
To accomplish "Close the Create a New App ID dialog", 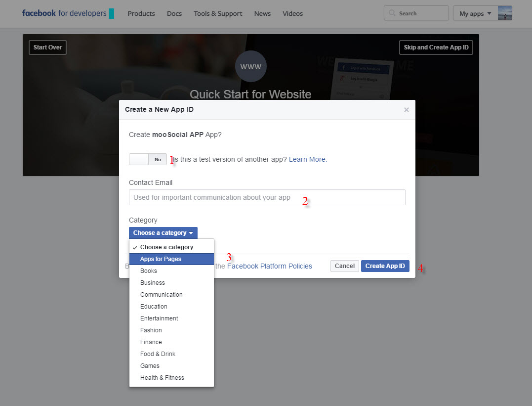I will pos(406,110).
